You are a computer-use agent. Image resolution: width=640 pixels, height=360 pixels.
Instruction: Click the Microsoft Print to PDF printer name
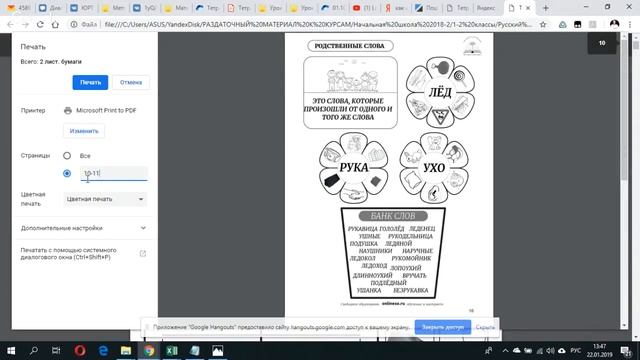106,110
